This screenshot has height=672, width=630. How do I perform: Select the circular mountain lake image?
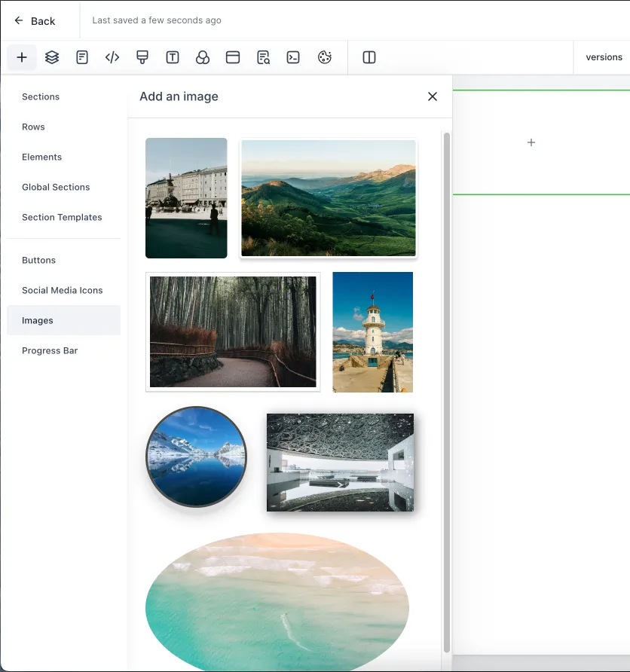click(196, 457)
